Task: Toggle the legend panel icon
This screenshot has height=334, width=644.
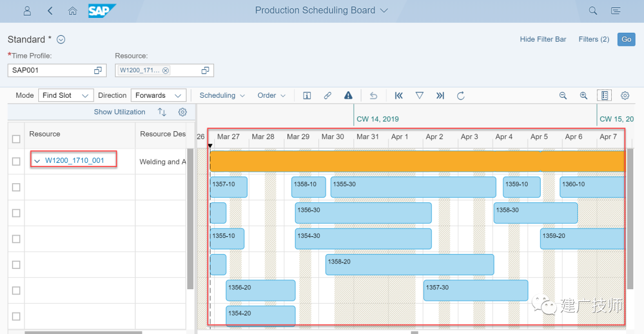Action: pos(605,95)
